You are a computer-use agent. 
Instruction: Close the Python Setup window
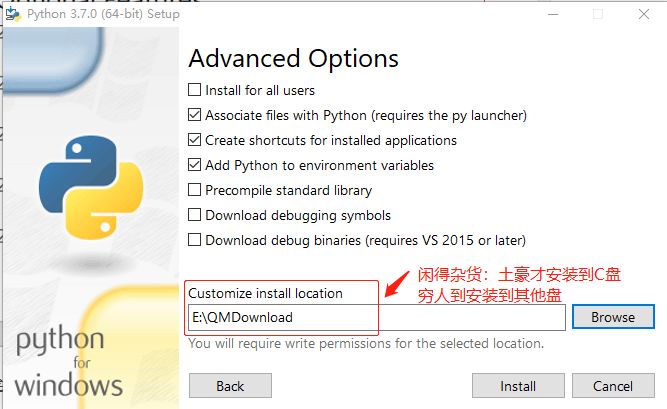pyautogui.click(x=644, y=14)
